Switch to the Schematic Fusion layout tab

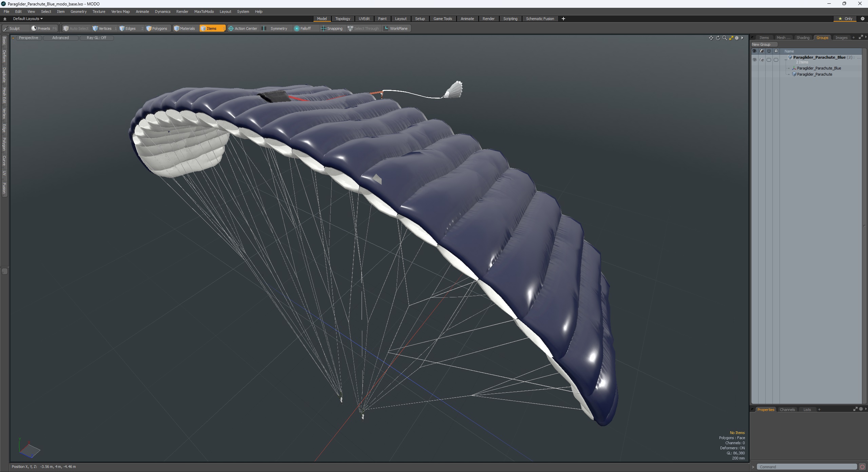(x=540, y=19)
